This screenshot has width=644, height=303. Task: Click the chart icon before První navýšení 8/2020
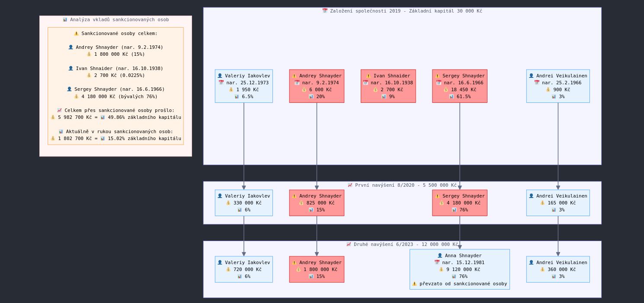point(350,185)
